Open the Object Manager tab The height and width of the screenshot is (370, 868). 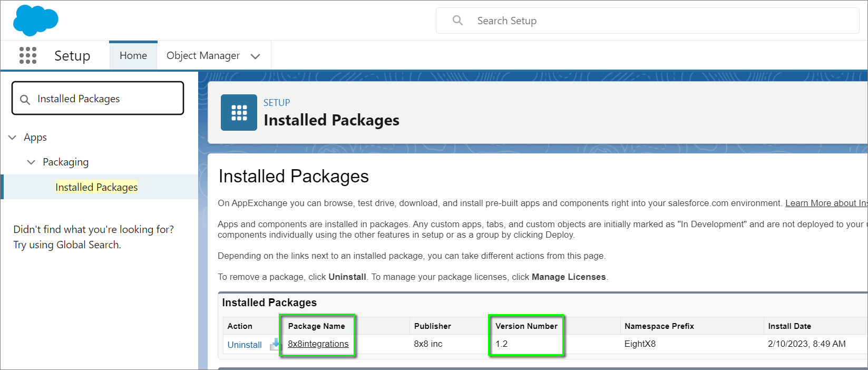click(203, 56)
